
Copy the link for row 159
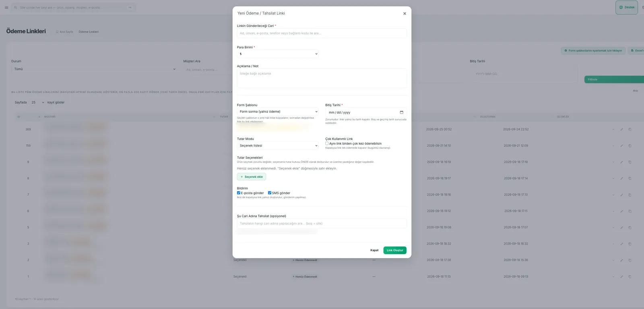[630, 146]
